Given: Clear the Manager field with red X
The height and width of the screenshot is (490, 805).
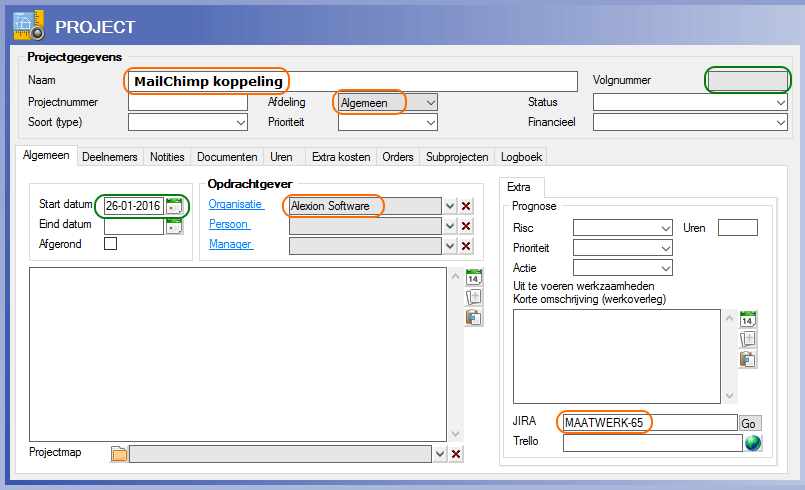Looking at the screenshot, I should 466,246.
